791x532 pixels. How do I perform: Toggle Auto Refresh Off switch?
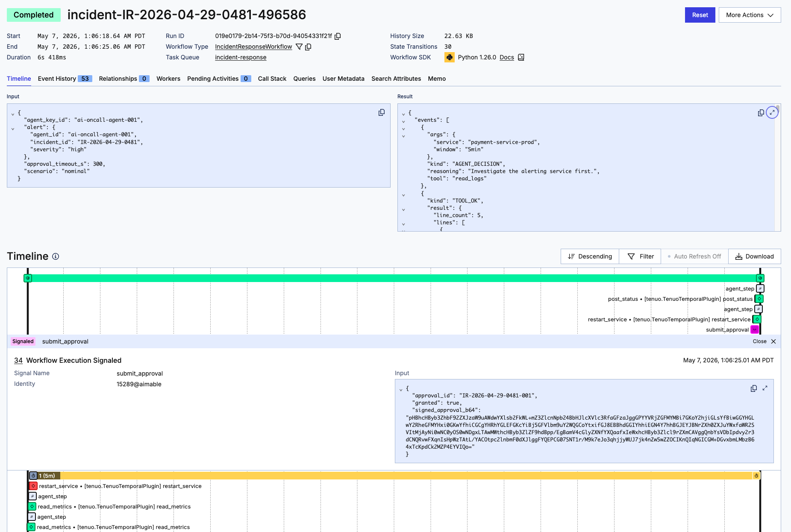click(694, 256)
